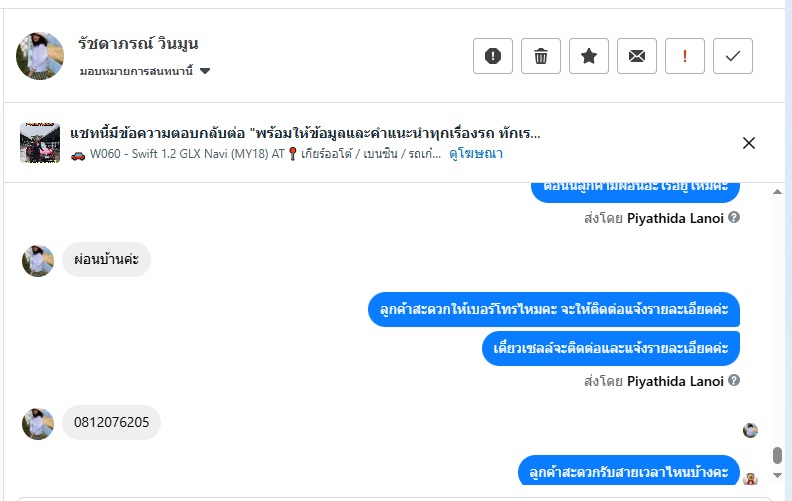Click customer name รัชดาภรณ์ วินมูน
Image resolution: width=792 pixels, height=501 pixels.
point(139,44)
